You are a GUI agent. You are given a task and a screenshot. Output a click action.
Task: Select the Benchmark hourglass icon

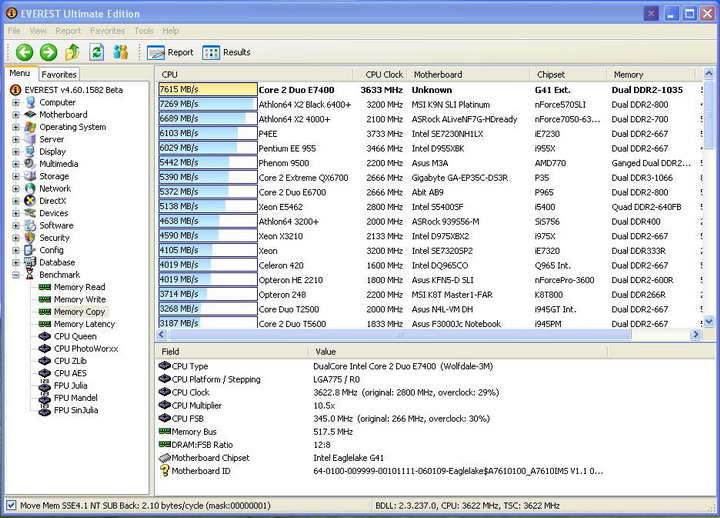click(30, 275)
